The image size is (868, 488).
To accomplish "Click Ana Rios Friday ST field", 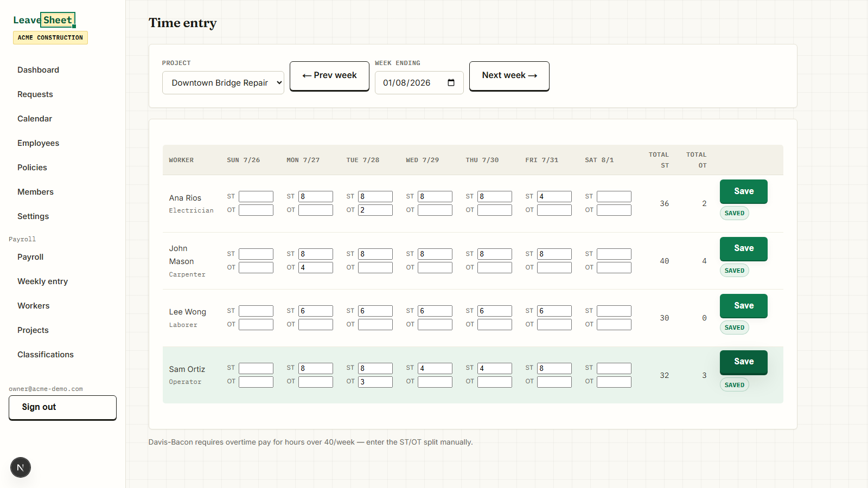I will tap(554, 196).
